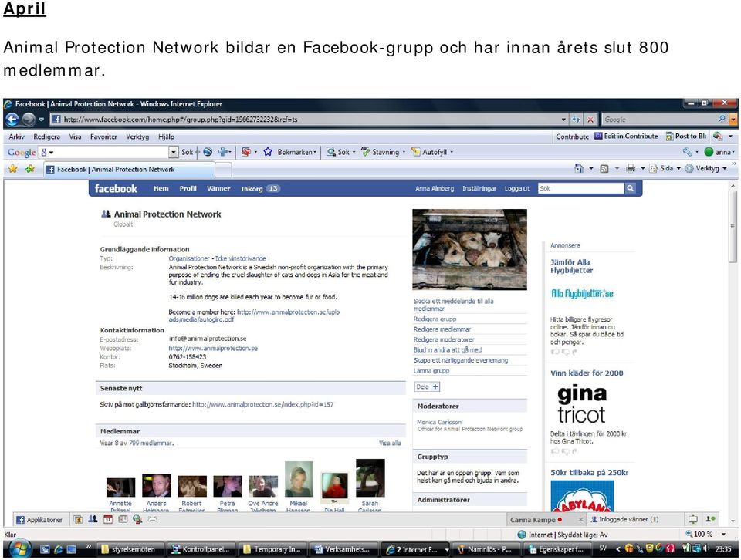
Task: Open the Hjälp menu
Action: [x=167, y=137]
